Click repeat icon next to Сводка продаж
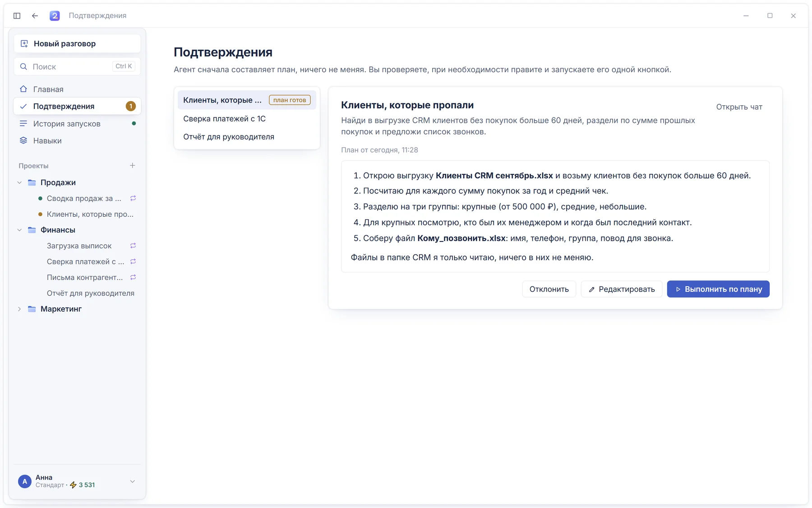812x508 pixels. click(133, 198)
